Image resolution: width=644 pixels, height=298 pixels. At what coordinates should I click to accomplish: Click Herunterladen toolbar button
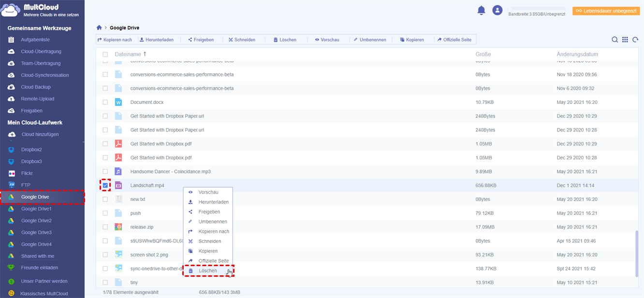157,40
